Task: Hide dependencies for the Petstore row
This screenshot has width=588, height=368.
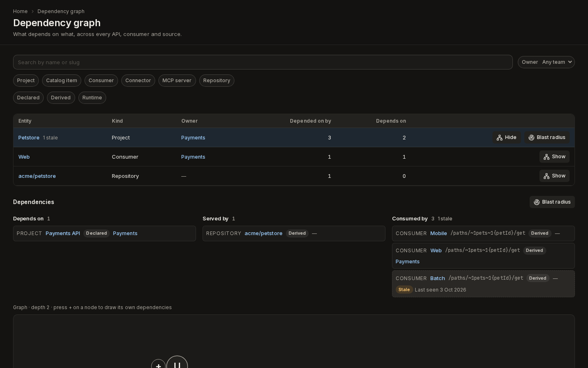Action: pyautogui.click(x=506, y=137)
